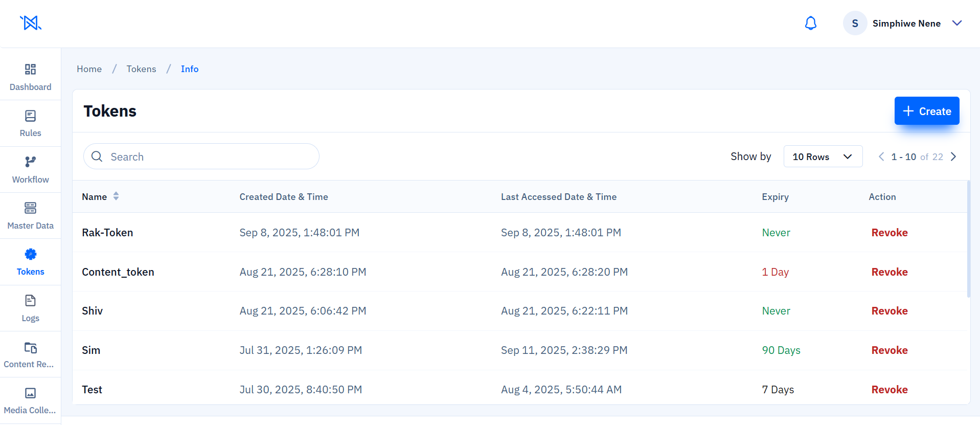Open the Workflow section icon
This screenshot has height=425, width=980.
pyautogui.click(x=30, y=162)
